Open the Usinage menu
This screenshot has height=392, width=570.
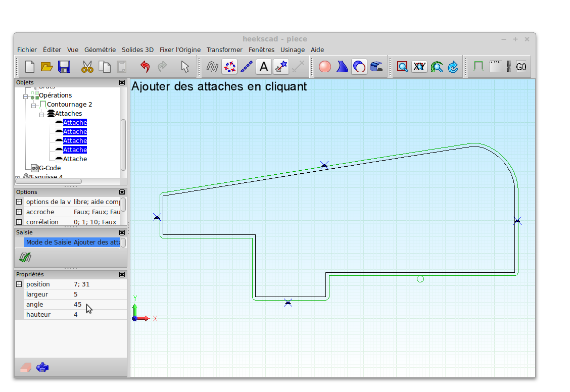pyautogui.click(x=293, y=50)
